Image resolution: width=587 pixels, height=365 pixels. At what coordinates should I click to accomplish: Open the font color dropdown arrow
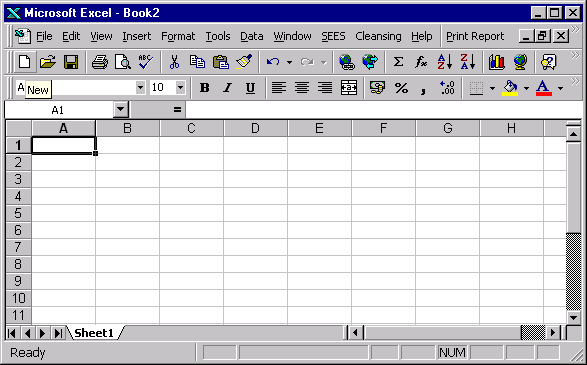560,88
